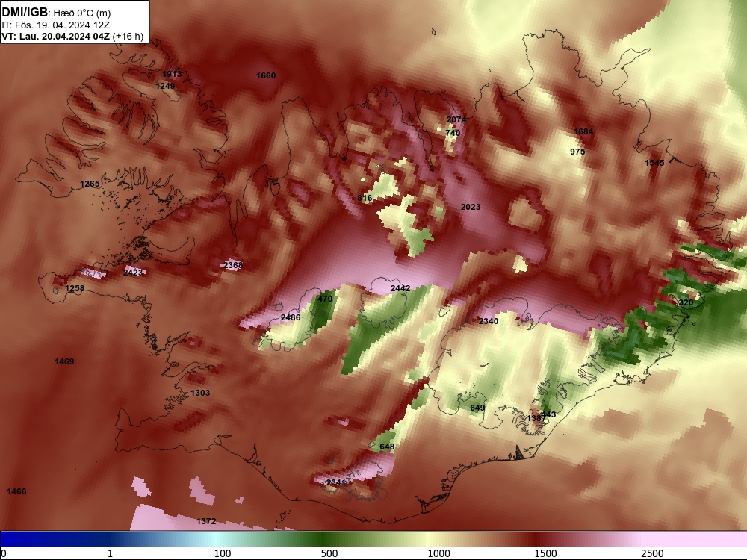Click the 2341 height label
This screenshot has height=560, width=747.
tap(336, 483)
